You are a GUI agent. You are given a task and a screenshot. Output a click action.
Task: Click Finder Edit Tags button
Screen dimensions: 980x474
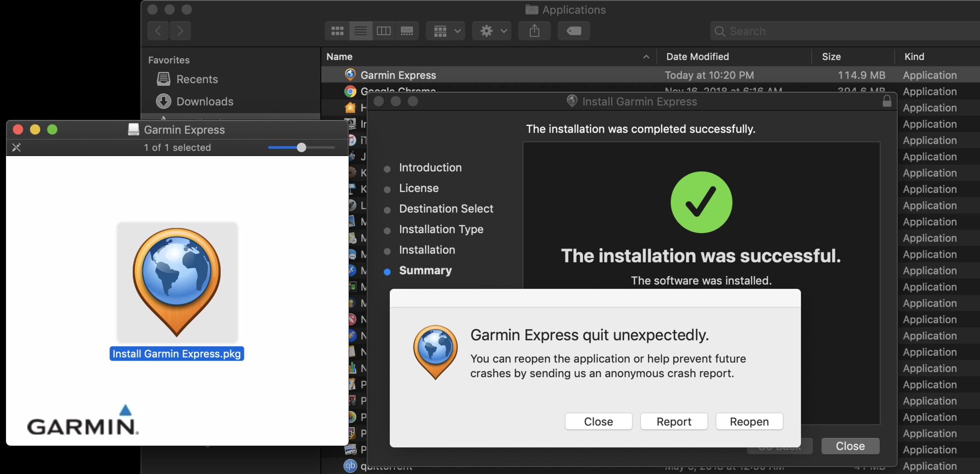pyautogui.click(x=574, y=31)
